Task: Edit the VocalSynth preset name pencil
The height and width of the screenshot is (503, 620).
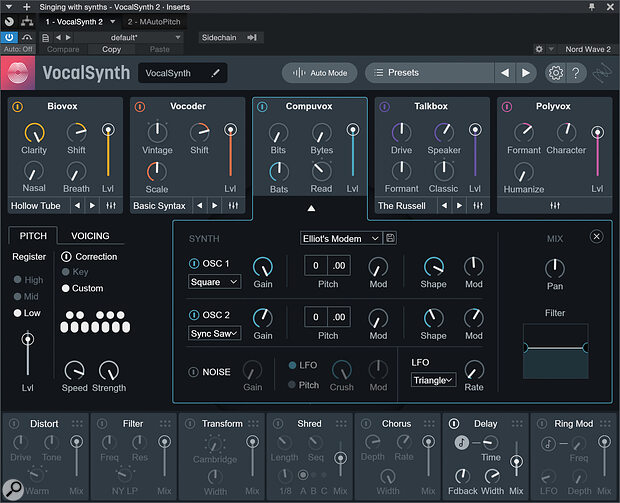Action: tap(215, 73)
